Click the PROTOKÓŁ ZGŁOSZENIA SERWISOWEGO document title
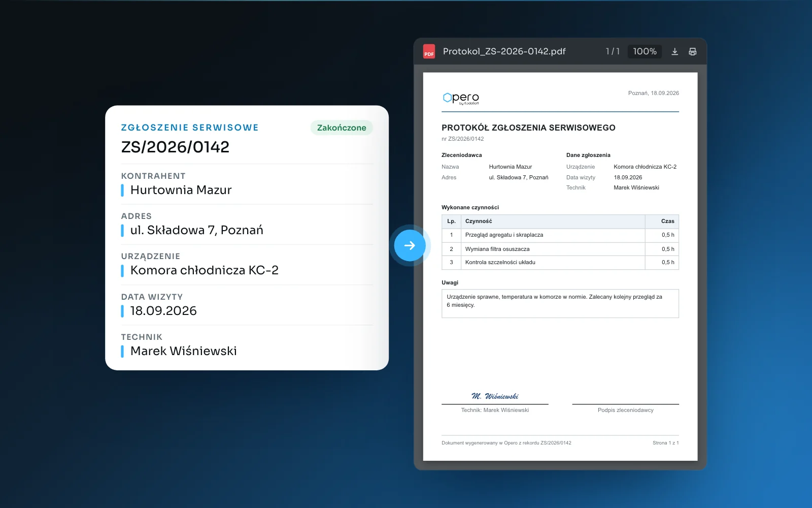This screenshot has width=812, height=508. click(528, 128)
